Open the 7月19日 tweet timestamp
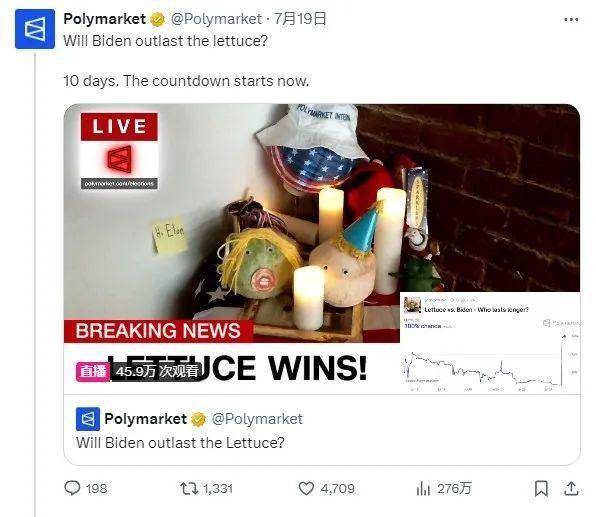The width and height of the screenshot is (596, 517). pos(300,19)
